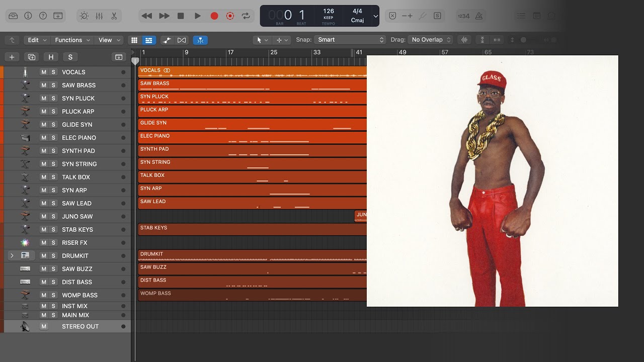Toggle Catch Playhead button

click(x=200, y=40)
